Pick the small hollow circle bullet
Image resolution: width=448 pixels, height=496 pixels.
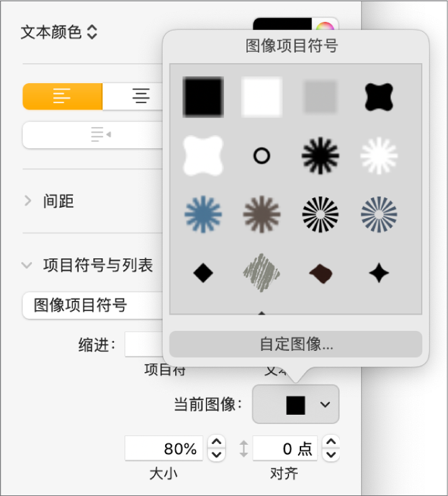262,156
